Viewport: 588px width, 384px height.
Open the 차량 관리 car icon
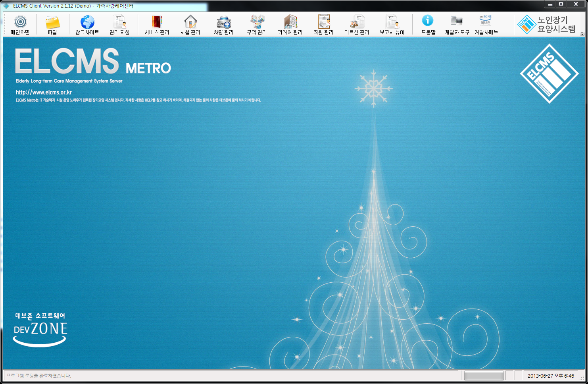coord(223,25)
